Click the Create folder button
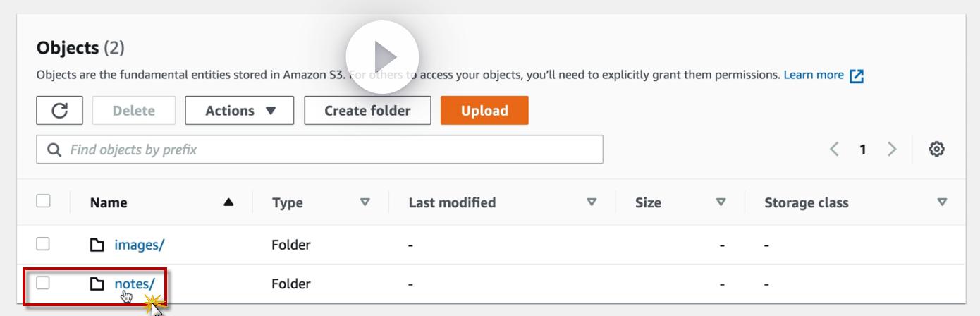Screen dimensions: 980x316 point(367,111)
